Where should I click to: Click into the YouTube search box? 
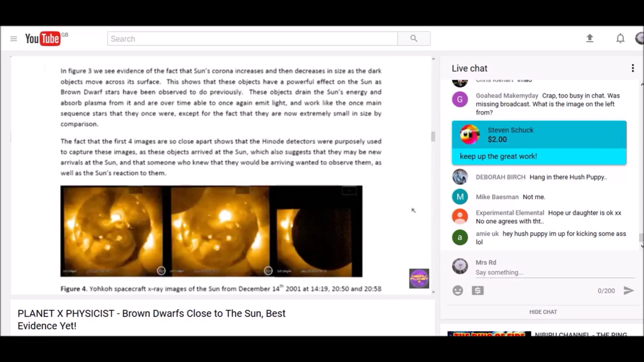pyautogui.click(x=252, y=39)
